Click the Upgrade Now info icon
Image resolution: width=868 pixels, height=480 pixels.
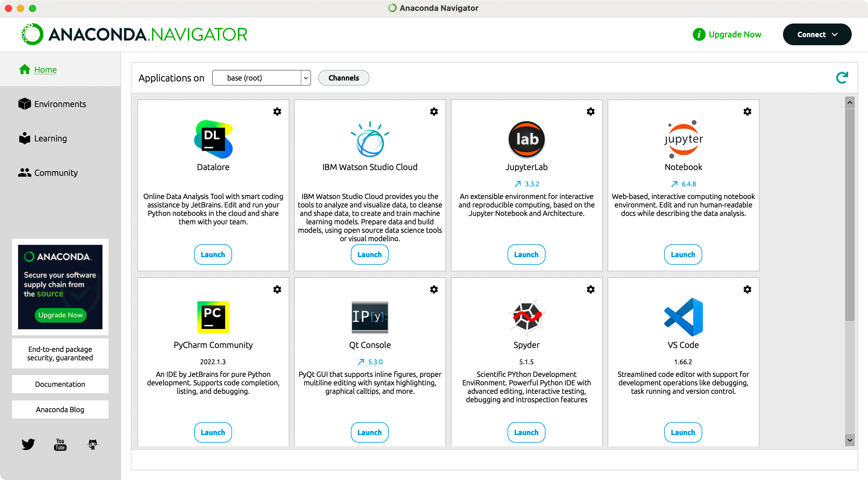pos(699,34)
